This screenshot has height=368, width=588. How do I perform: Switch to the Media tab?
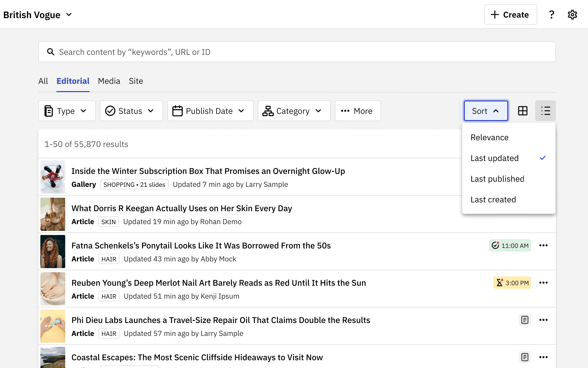(x=109, y=81)
